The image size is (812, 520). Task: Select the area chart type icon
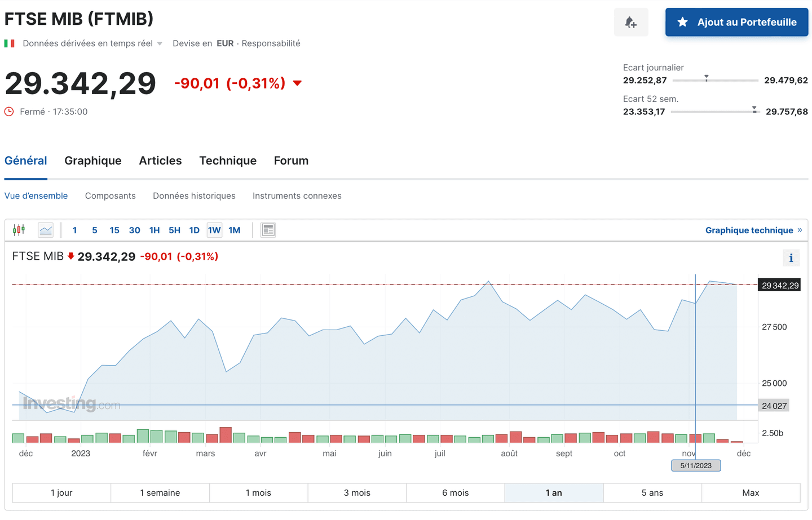pos(45,229)
